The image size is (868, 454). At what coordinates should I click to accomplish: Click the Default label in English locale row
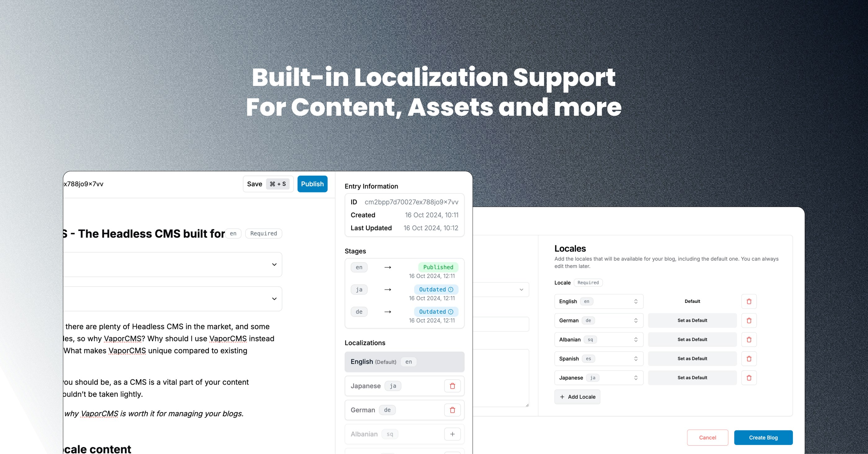(x=692, y=301)
